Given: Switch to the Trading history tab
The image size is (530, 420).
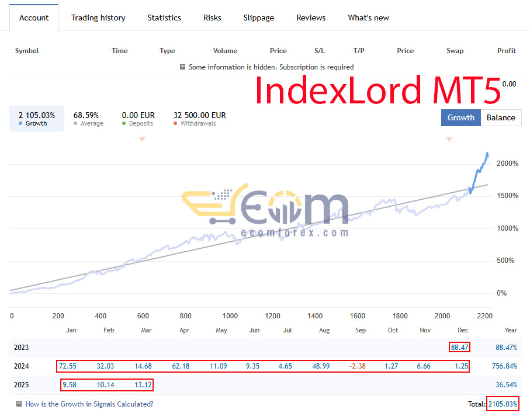Looking at the screenshot, I should (x=98, y=18).
